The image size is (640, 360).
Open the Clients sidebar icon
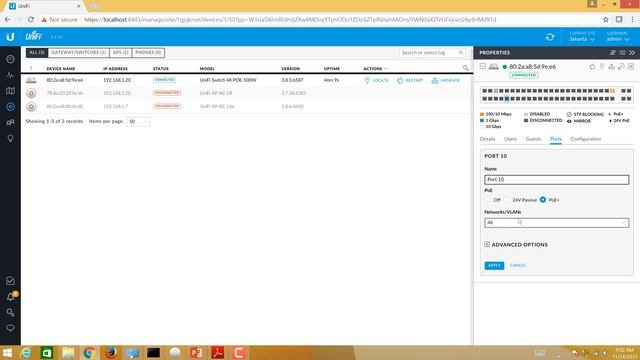[10, 122]
